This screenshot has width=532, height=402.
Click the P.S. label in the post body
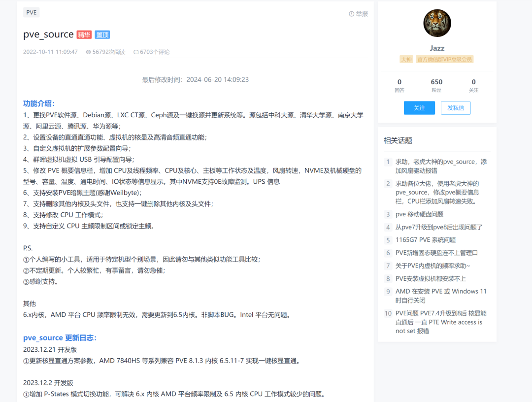click(x=28, y=248)
